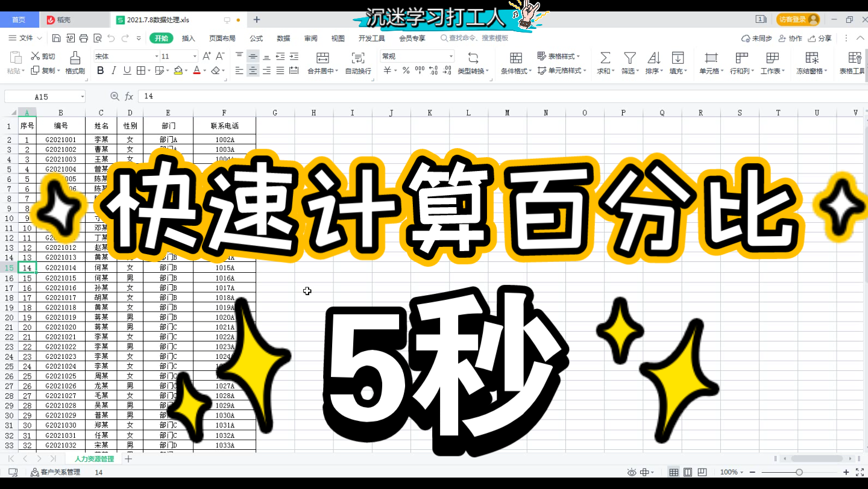Click the Print icon in quick access toolbar
Image resolution: width=868 pixels, height=489 pixels.
pos(83,38)
